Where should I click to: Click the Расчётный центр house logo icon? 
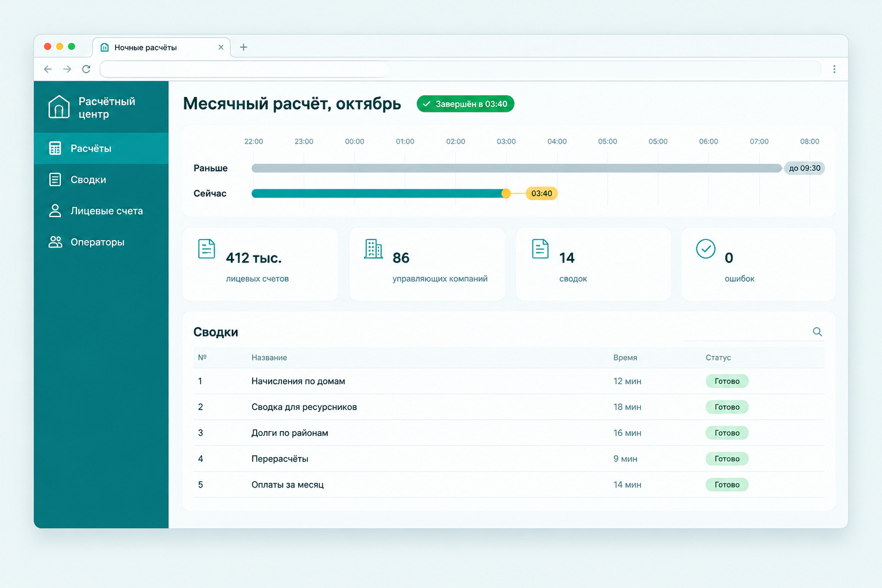tap(59, 107)
